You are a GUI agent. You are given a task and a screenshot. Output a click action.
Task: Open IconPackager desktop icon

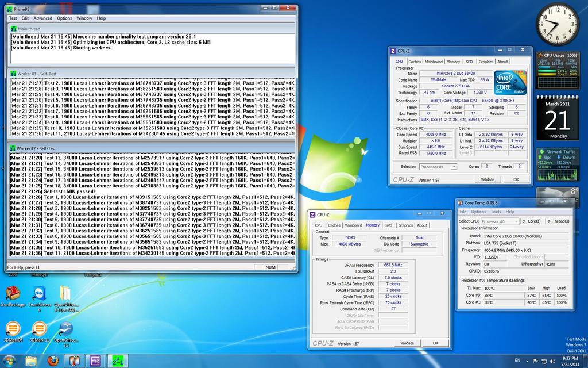tap(13, 297)
